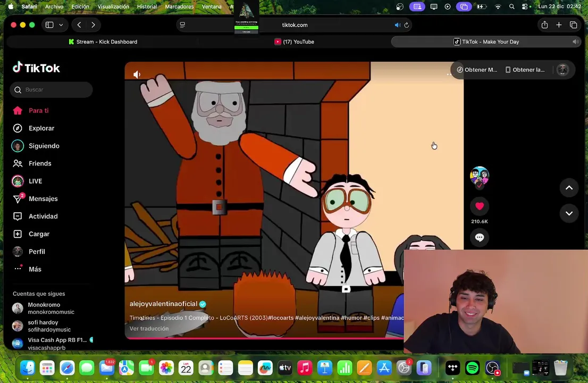
Task: Go to next video with down arrow
Action: point(569,213)
